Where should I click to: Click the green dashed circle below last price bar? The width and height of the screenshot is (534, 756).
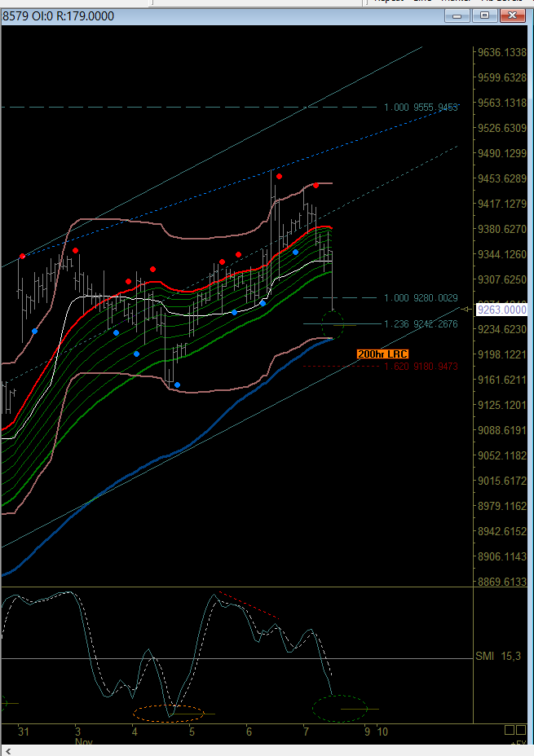[333, 324]
